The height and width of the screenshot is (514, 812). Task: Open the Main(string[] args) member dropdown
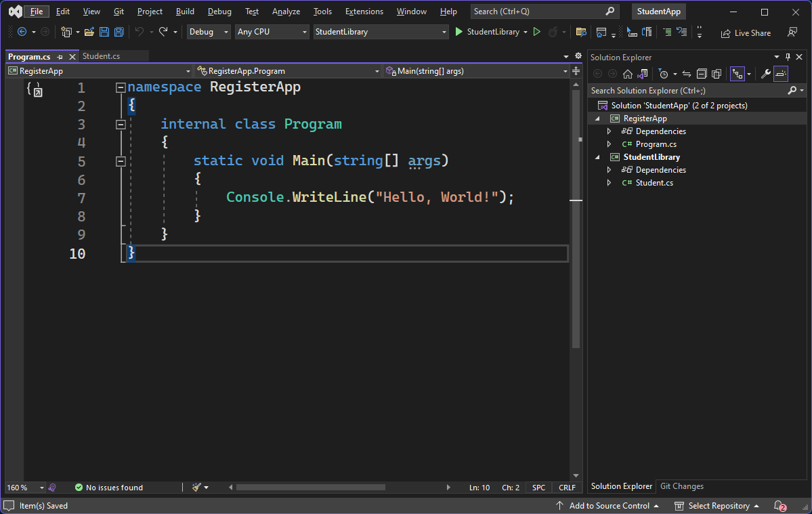[476, 71]
